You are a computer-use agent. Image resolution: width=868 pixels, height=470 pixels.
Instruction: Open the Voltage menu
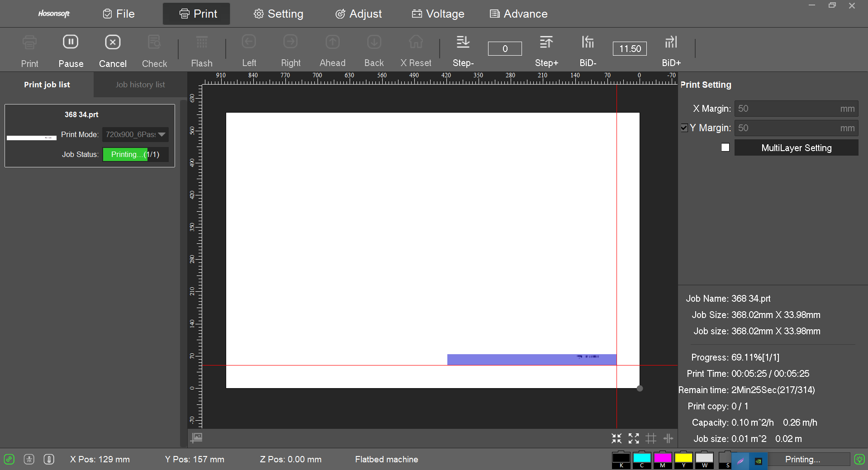[x=438, y=14]
